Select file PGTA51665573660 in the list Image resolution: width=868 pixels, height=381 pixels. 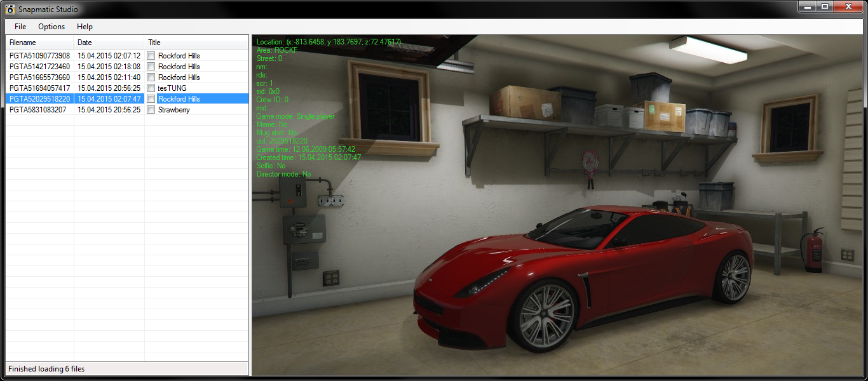(39, 77)
